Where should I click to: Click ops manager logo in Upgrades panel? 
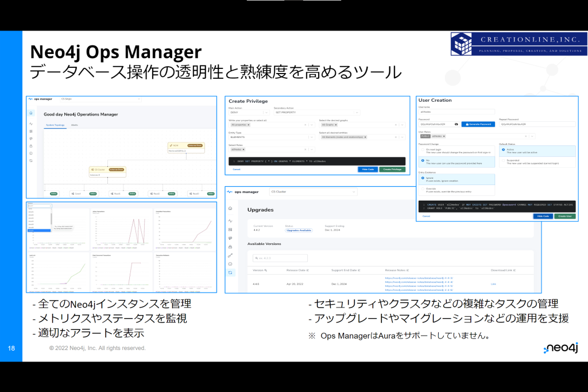(243, 192)
